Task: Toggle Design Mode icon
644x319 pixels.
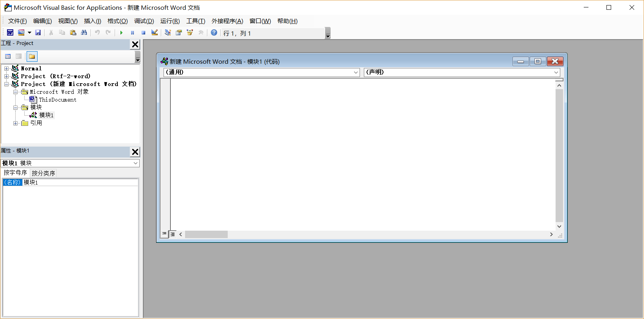Action: click(x=155, y=32)
